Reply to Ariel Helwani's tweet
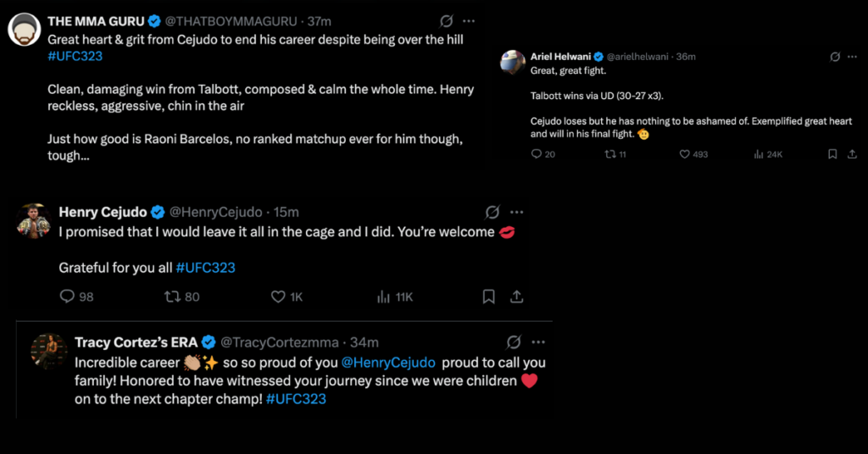This screenshot has height=454, width=868. point(536,154)
